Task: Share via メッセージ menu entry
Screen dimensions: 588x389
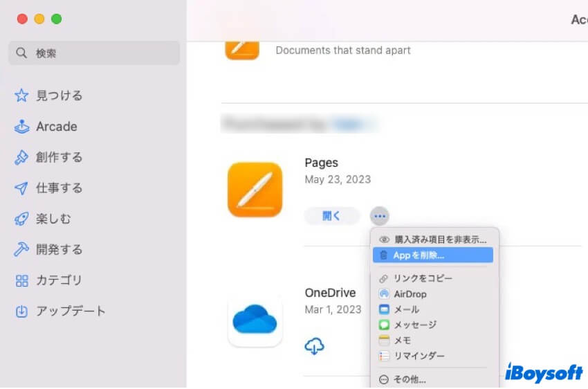Action: (x=433, y=325)
